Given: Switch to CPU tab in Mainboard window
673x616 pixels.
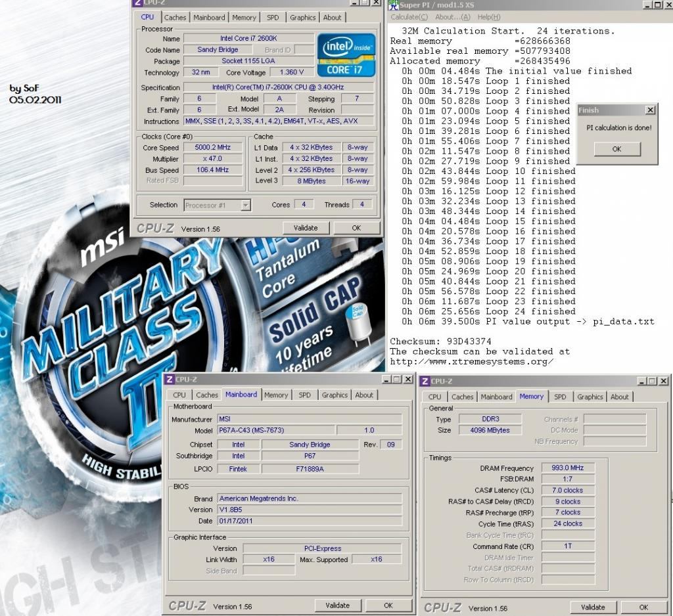Looking at the screenshot, I should tap(179, 395).
